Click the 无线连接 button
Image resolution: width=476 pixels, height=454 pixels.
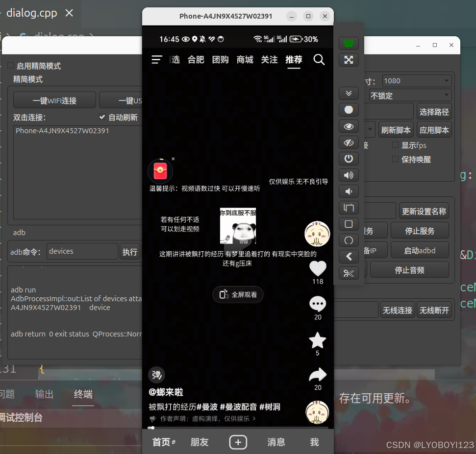(x=398, y=310)
